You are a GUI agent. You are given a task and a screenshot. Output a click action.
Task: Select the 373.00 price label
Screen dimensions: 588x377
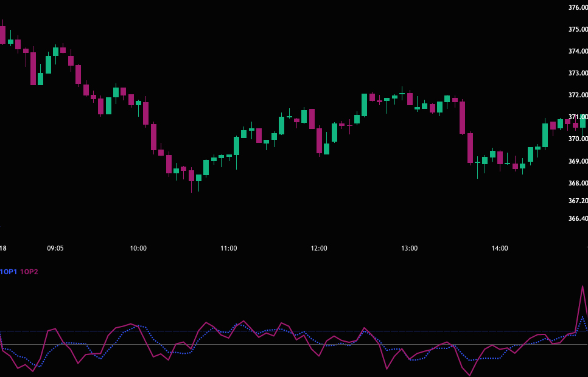[x=578, y=73]
